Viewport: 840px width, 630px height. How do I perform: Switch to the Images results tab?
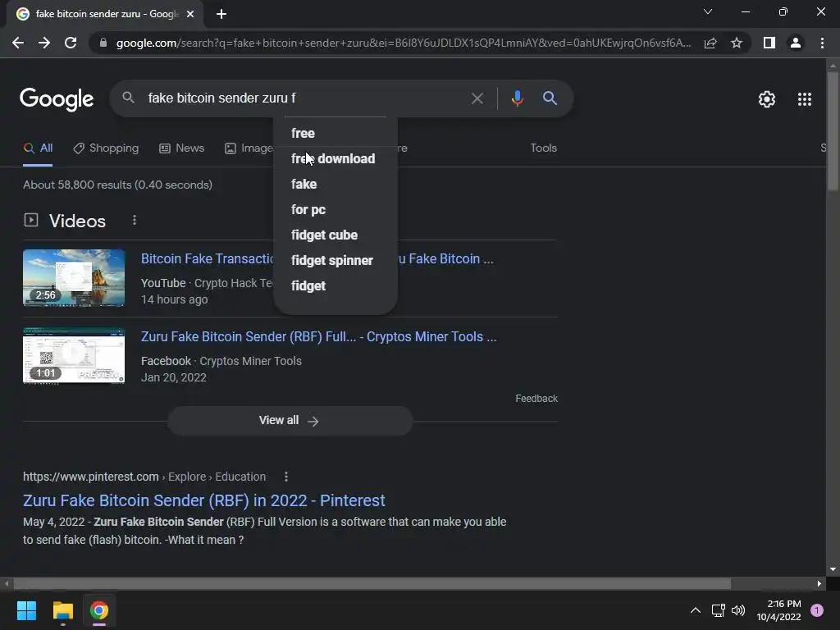(x=249, y=148)
